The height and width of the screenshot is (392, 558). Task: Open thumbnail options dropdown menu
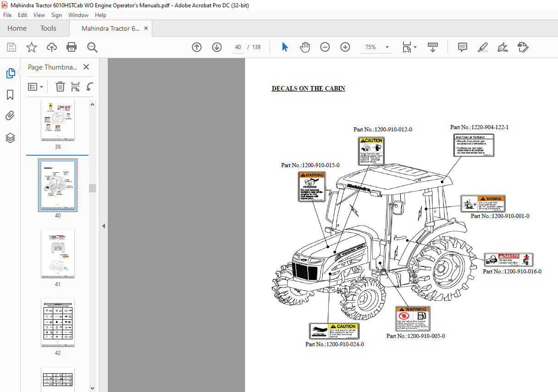click(35, 87)
